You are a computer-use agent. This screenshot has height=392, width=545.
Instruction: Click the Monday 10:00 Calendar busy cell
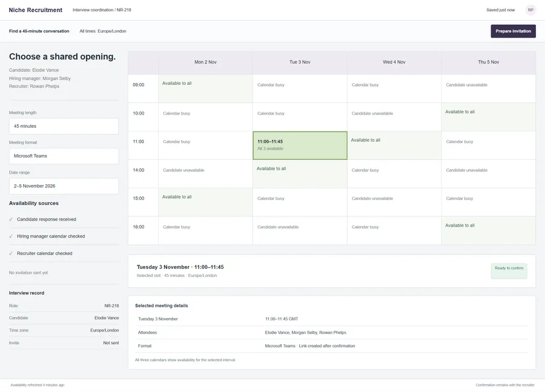point(205,117)
